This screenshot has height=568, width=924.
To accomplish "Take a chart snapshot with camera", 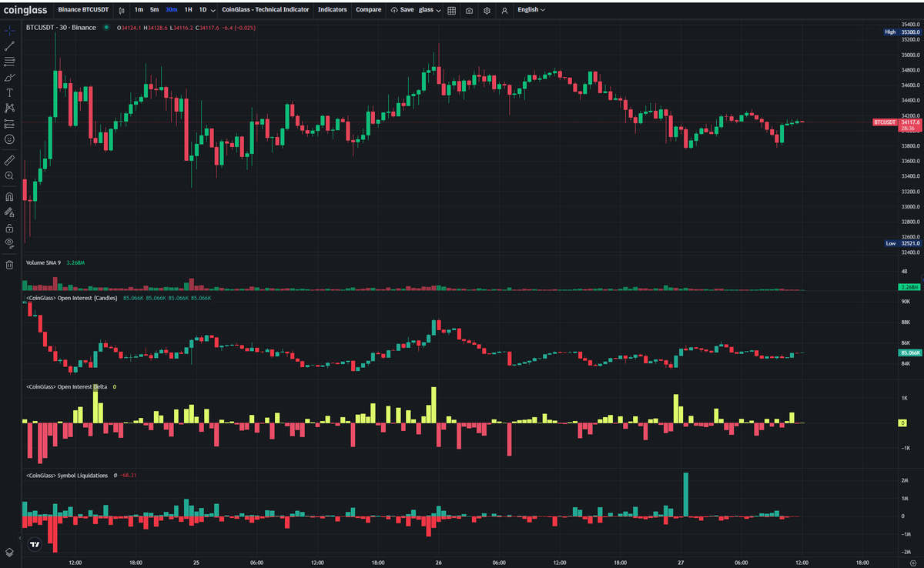I will (x=469, y=11).
